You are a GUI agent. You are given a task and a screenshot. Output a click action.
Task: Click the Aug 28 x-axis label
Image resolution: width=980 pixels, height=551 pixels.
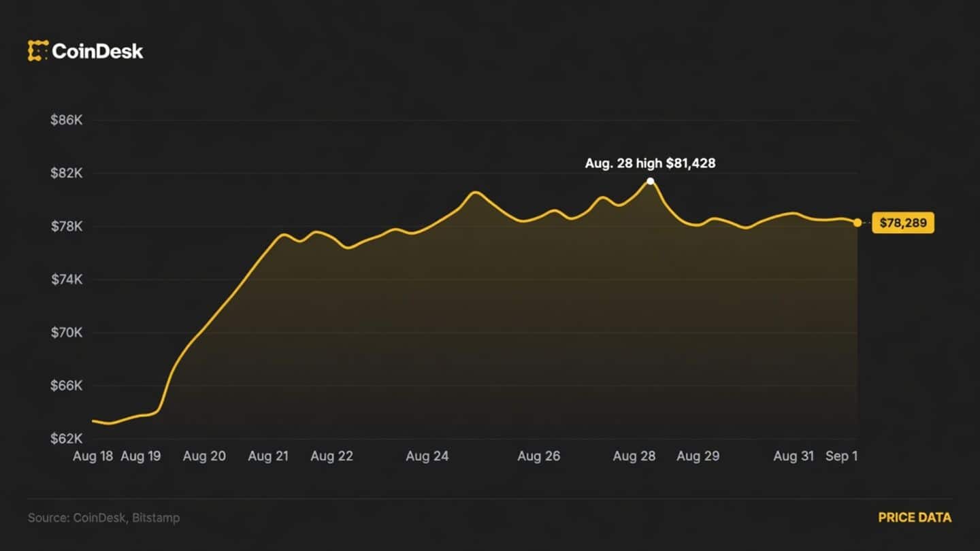tap(634, 456)
